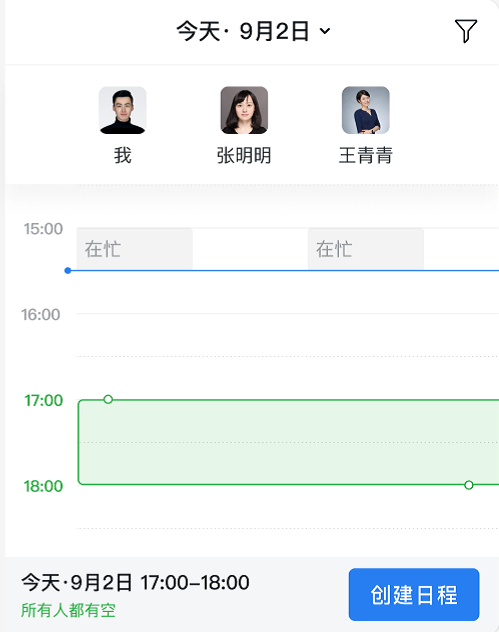Click the green selected 17:00–18:00 time block

(289, 442)
